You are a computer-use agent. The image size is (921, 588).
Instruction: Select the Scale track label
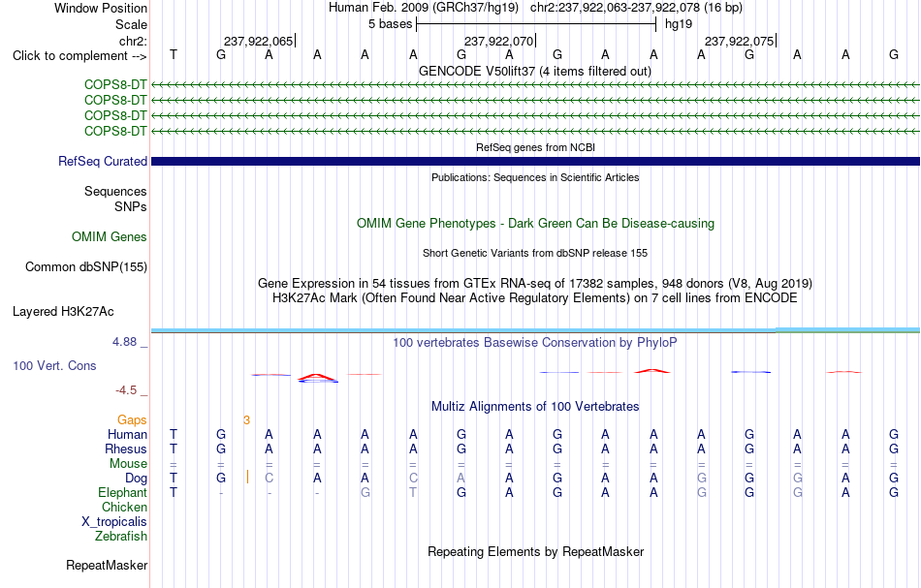131,24
